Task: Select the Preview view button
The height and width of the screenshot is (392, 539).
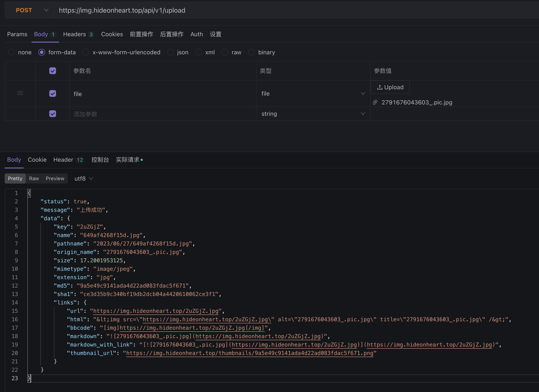Action: click(x=55, y=178)
